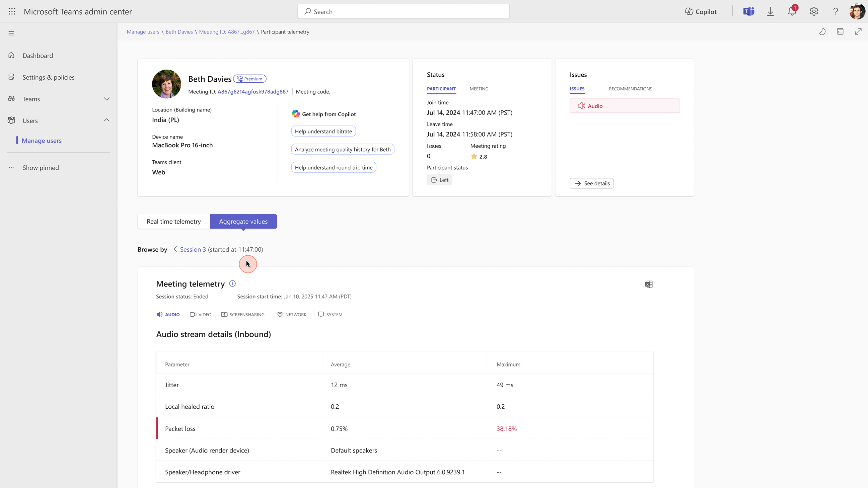This screenshot has height=488, width=868.
Task: Switch to the NETWORK telemetry tab
Action: 291,315
